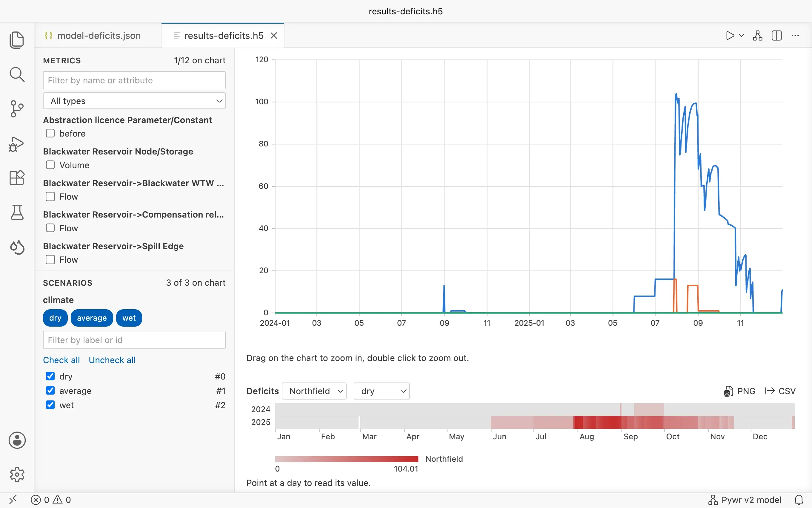812x508 pixels.
Task: Check the Compensation release Flow checkbox
Action: [x=50, y=228]
